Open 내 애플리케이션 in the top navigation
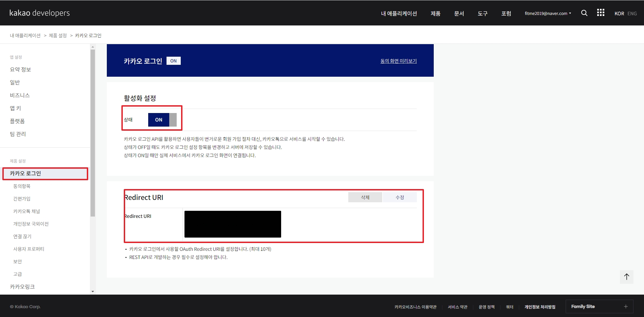644x317 pixels. coord(399,14)
